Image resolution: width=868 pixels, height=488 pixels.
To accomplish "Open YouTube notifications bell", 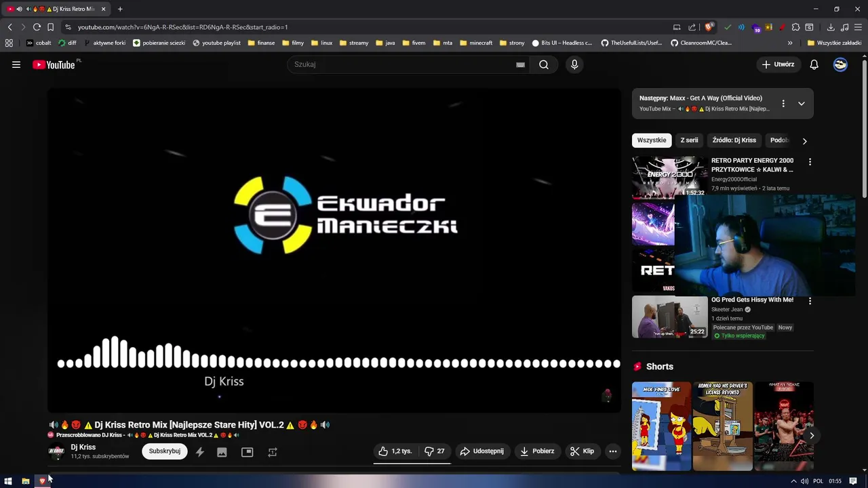I will click(814, 64).
